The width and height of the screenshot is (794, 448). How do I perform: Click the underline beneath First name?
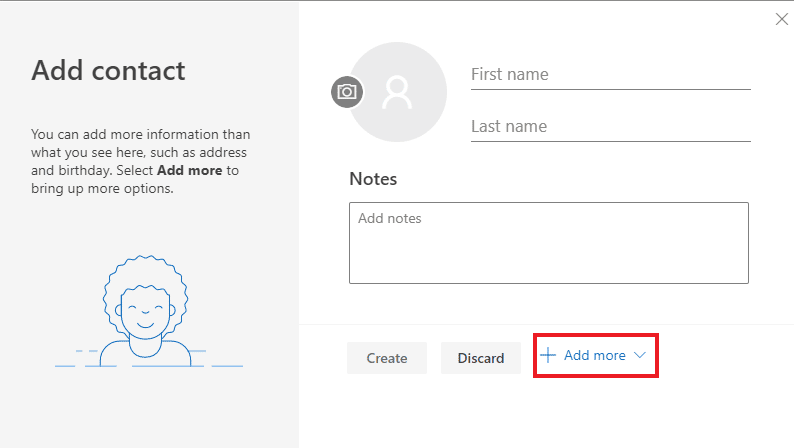pos(611,90)
